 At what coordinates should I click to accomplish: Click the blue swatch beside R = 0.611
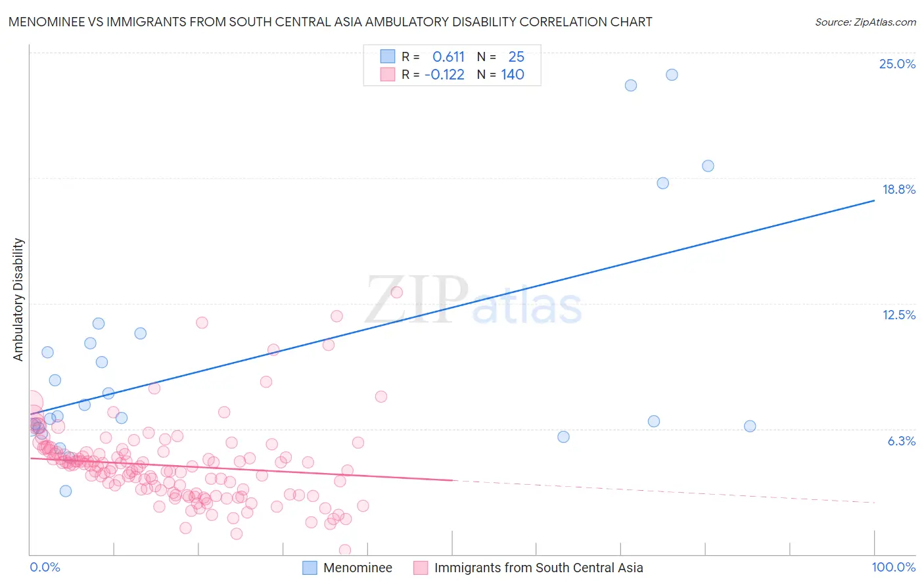pyautogui.click(x=388, y=56)
